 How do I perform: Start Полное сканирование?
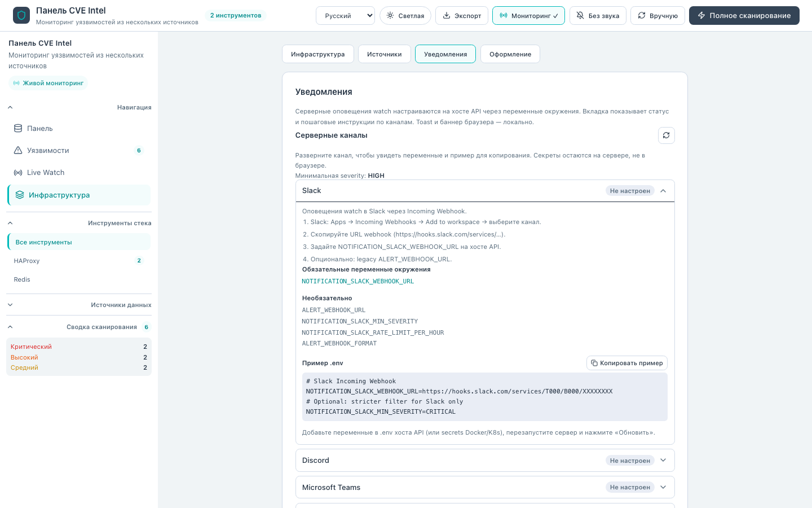744,15
